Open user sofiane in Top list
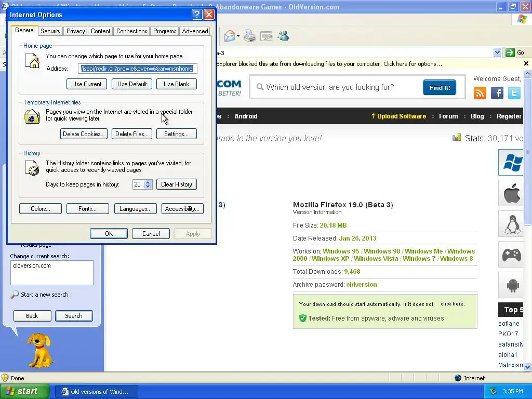This screenshot has height=399, width=532. pos(509,323)
